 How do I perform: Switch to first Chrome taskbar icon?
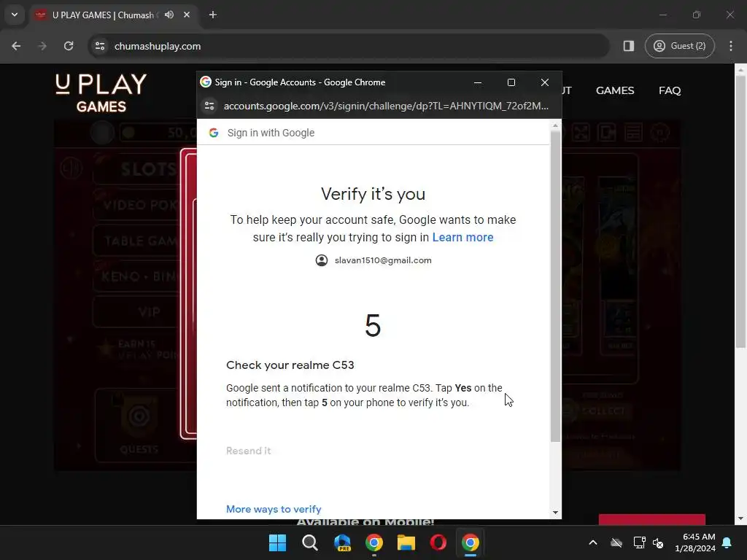click(374, 542)
